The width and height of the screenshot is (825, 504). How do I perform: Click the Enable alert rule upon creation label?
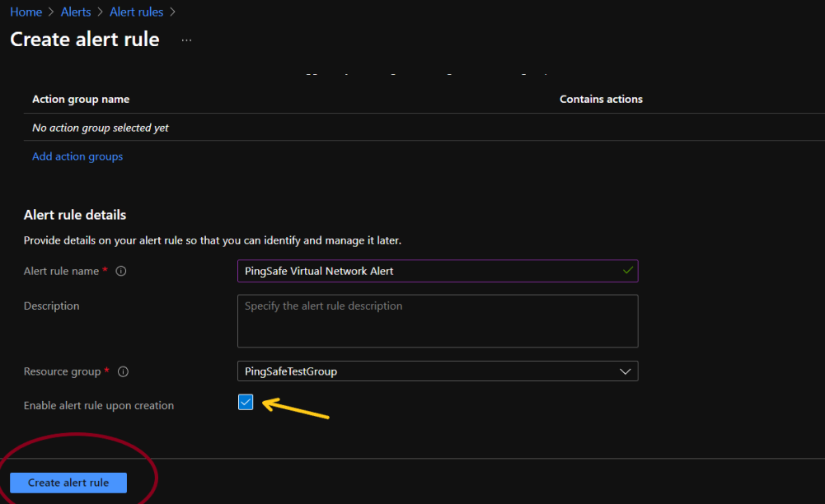click(99, 405)
